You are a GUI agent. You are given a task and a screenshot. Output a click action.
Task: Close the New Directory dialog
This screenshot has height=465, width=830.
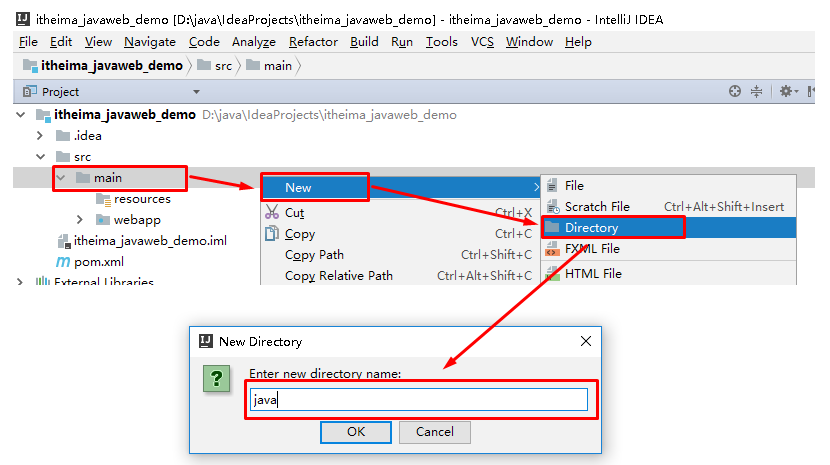585,341
